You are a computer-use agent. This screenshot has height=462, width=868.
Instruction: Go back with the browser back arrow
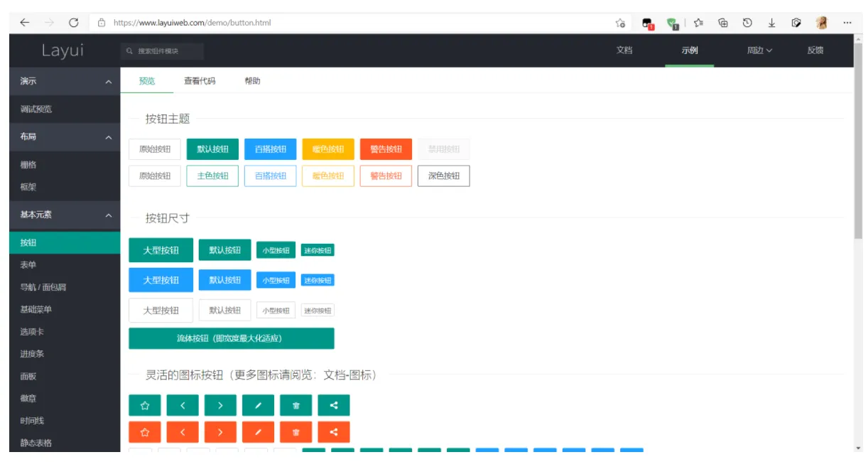pyautogui.click(x=24, y=23)
